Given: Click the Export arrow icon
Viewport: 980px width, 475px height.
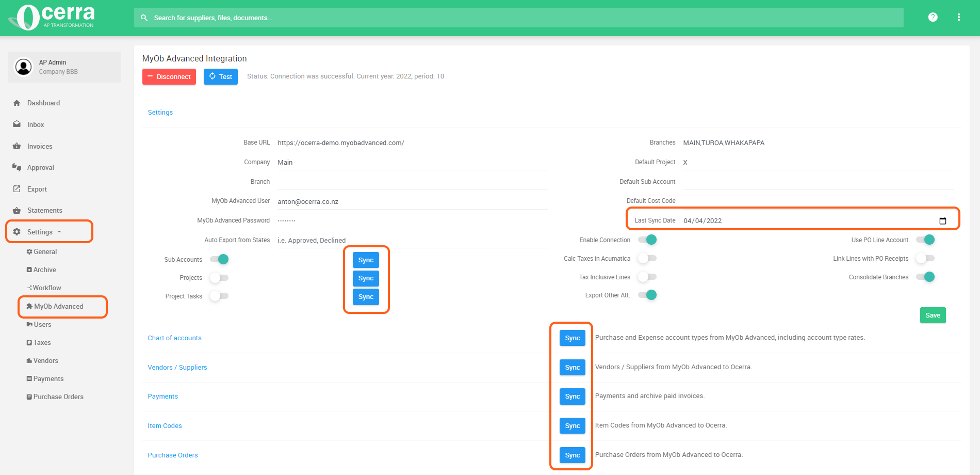Looking at the screenshot, I should click(x=17, y=189).
